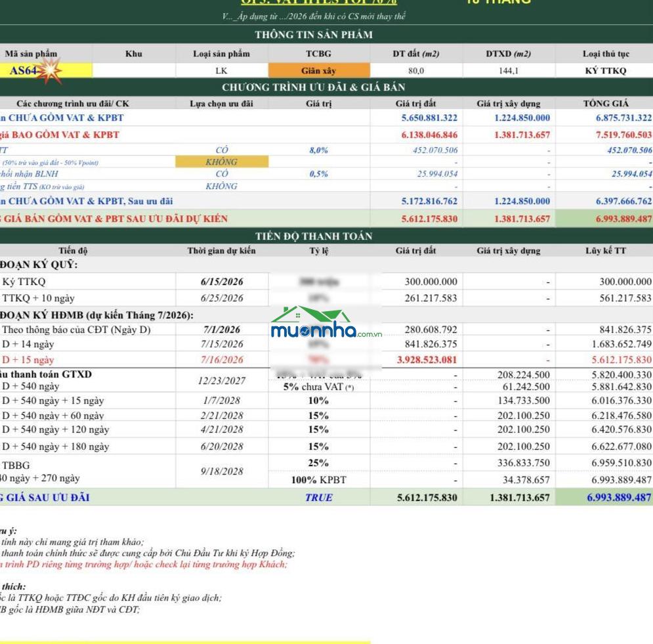The image size is (653, 644).
Task: Click the orange 'Giãn xây' cell
Action: (319, 70)
